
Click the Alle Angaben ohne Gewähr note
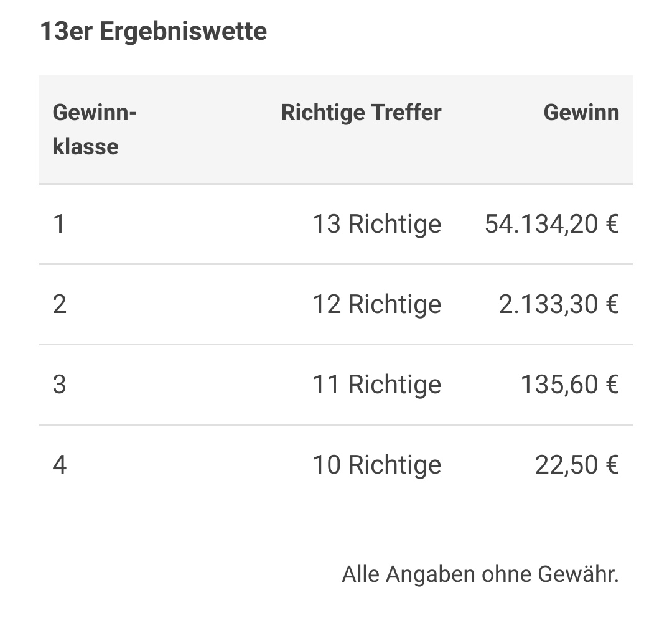(480, 574)
